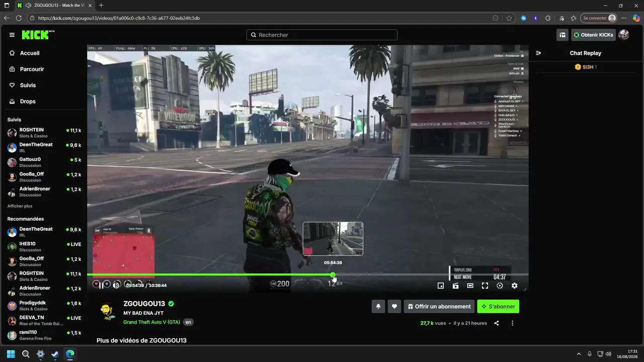Enter fullscreen video mode

[x=485, y=286]
